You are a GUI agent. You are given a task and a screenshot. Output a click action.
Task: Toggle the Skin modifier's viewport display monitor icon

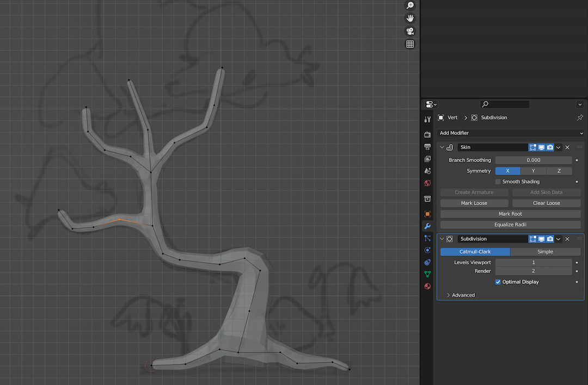[541, 147]
